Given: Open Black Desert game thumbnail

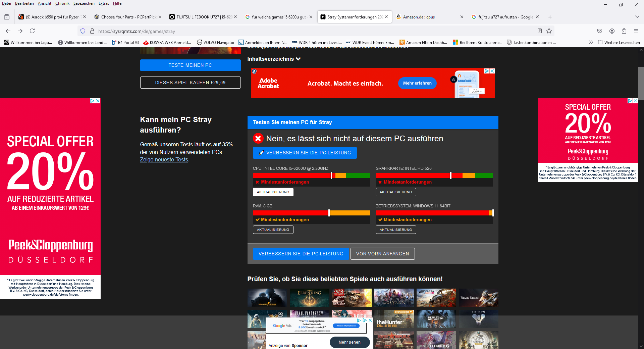Looking at the screenshot, I should pos(479,298).
